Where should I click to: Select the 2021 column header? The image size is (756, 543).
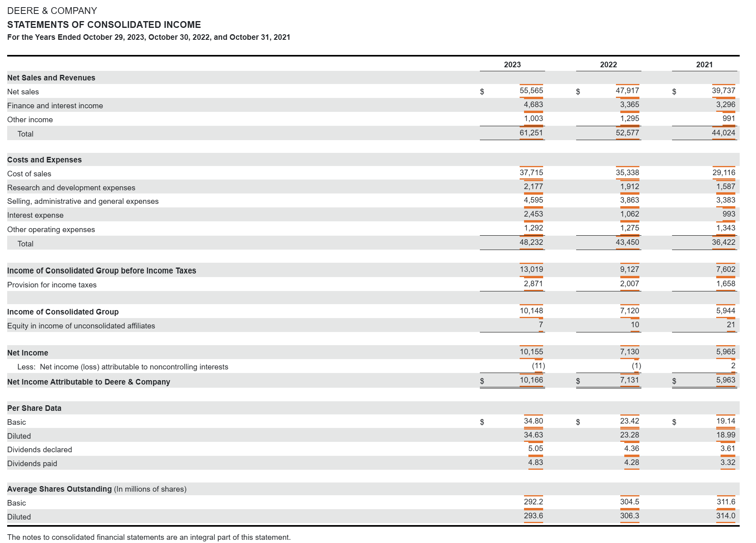703,64
